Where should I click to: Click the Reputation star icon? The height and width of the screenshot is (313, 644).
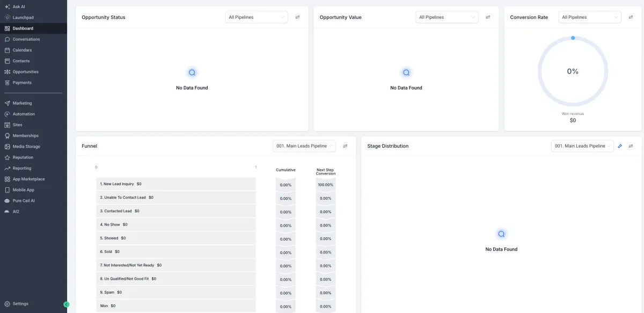8,157
